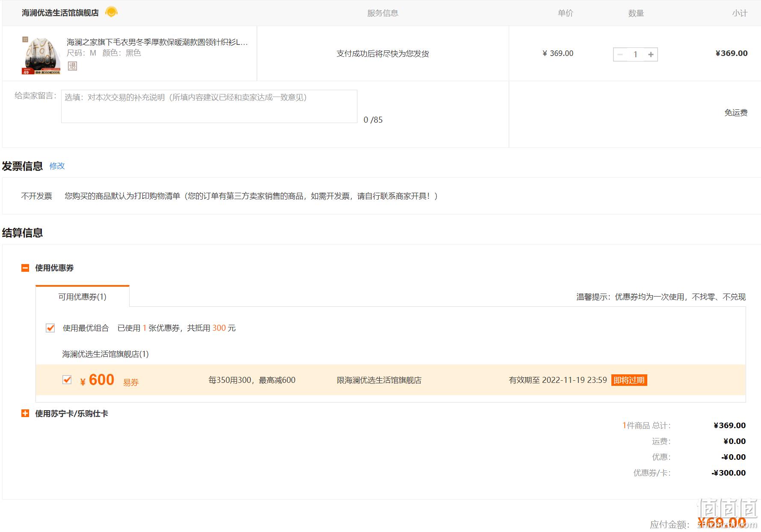
Task: Click the ¥ 369.00 unit price
Action: (558, 53)
